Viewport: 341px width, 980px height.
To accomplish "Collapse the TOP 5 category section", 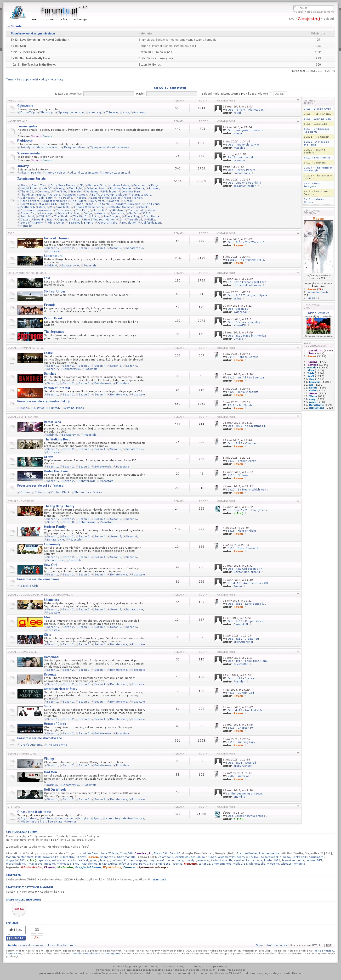I will point(298,233).
